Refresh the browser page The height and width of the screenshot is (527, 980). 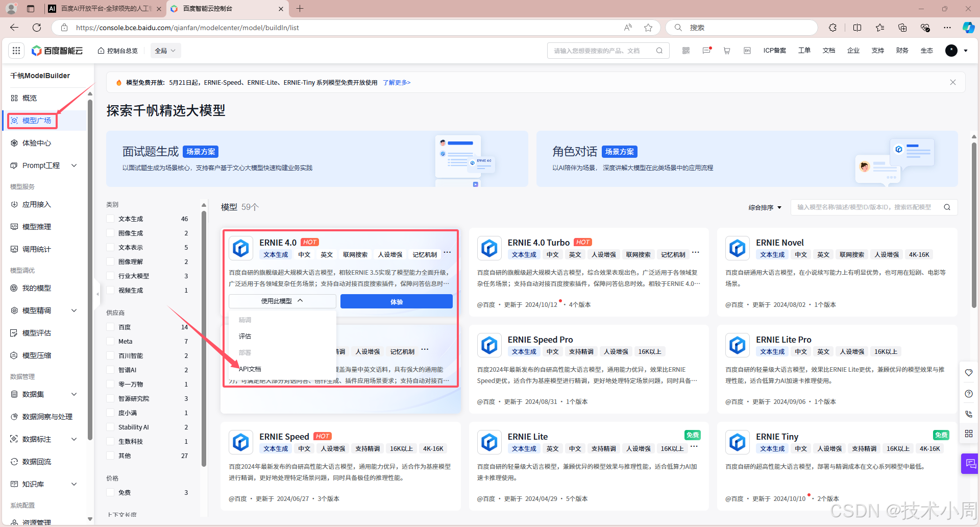click(x=37, y=28)
